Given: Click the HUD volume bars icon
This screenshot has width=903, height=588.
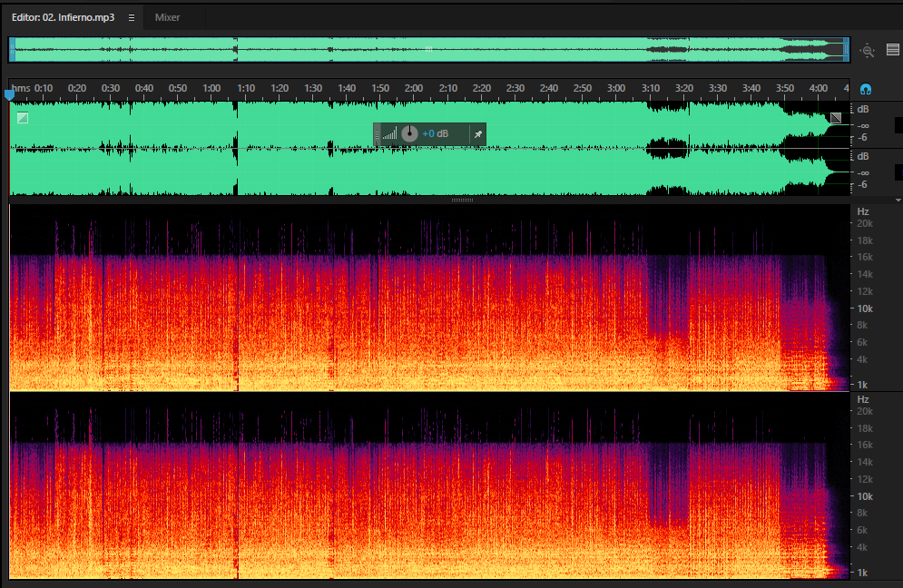Looking at the screenshot, I should [x=390, y=134].
